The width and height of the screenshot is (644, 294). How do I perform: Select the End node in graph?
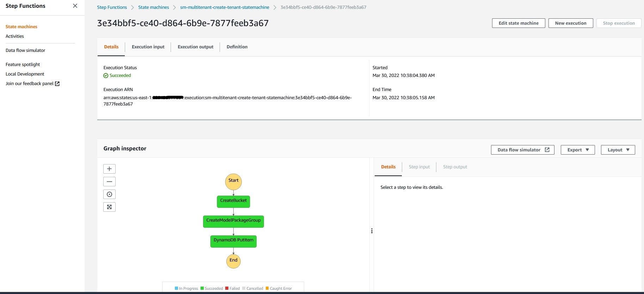point(233,261)
